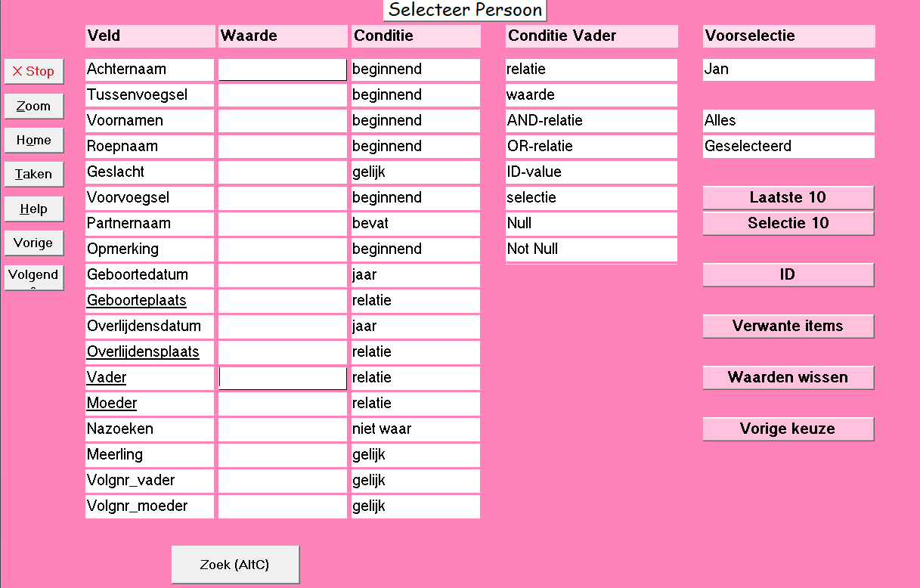Click the 'Conditie Vader' header

(x=591, y=36)
